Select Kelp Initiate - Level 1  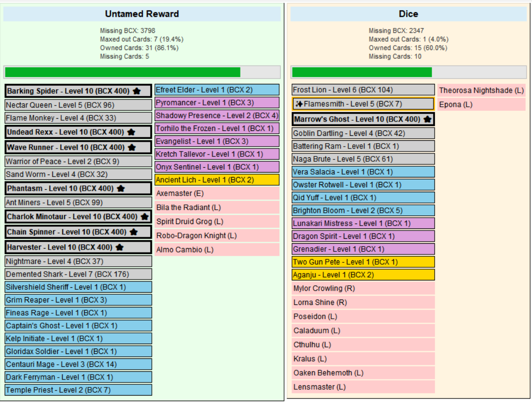(78, 339)
